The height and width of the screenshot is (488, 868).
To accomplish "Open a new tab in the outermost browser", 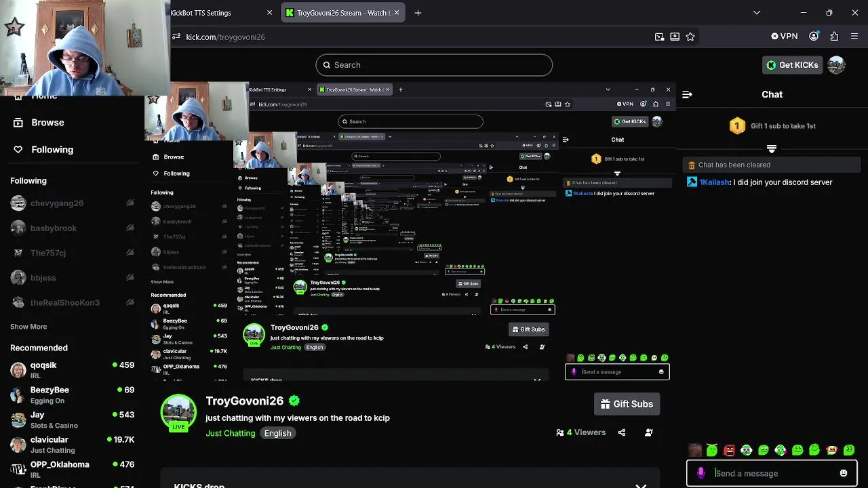I will [418, 13].
